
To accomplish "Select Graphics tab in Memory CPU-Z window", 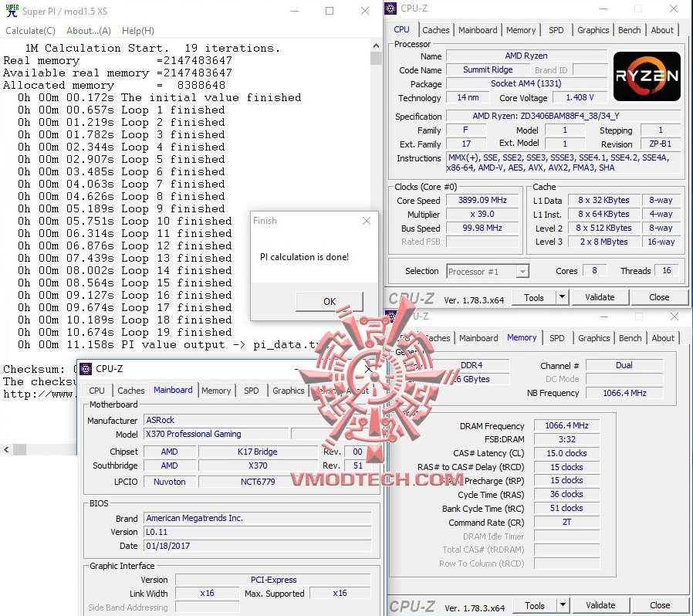I will [x=593, y=338].
